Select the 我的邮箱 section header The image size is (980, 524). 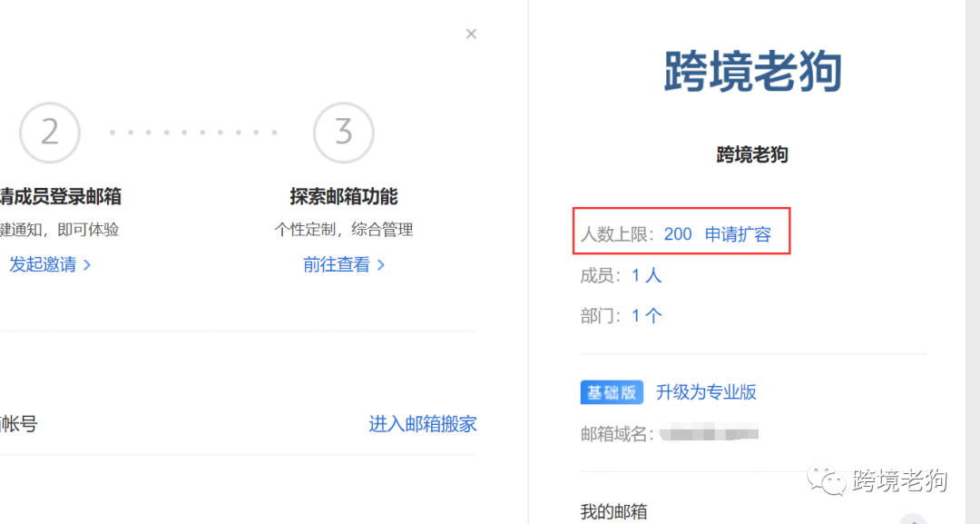[x=614, y=510]
